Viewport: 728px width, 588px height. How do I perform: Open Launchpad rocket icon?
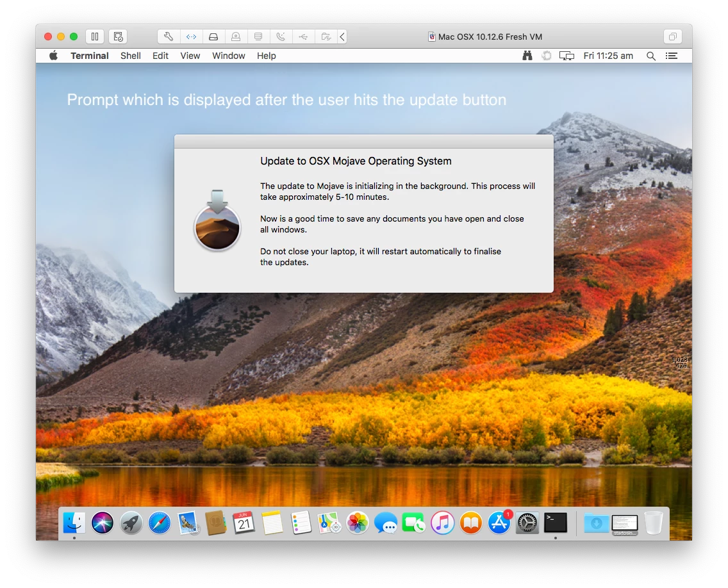click(131, 523)
